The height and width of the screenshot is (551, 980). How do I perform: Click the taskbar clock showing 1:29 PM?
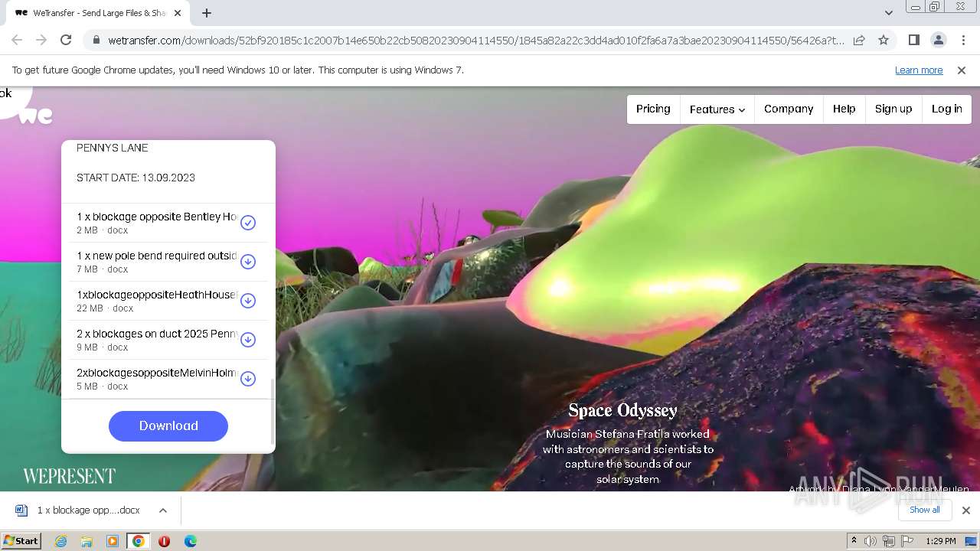941,541
